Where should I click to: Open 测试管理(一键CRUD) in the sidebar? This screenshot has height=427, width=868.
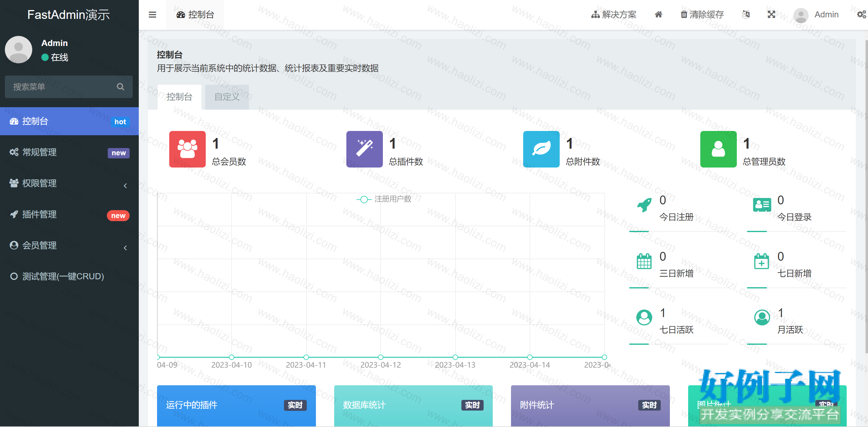(69, 277)
